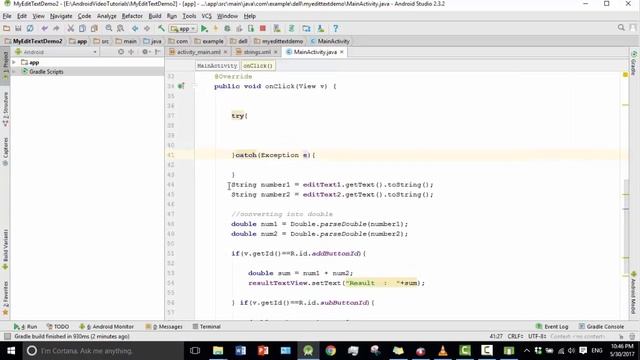
Task: Open the Messages tool window
Action: tap(164, 327)
